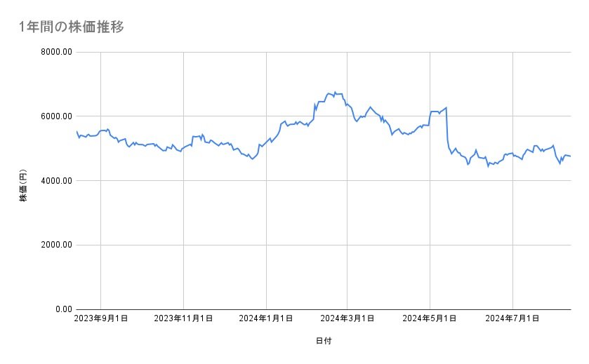
Task: Select the 2024年3月1日 date label
Action: click(x=348, y=318)
